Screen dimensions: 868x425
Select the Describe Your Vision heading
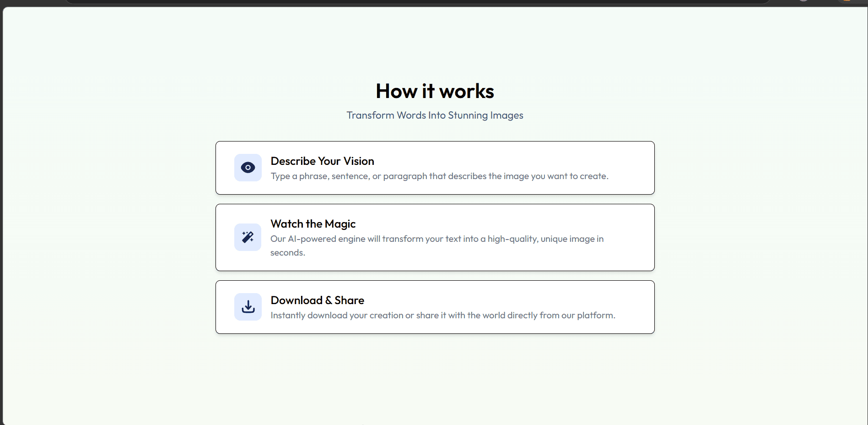click(x=323, y=161)
